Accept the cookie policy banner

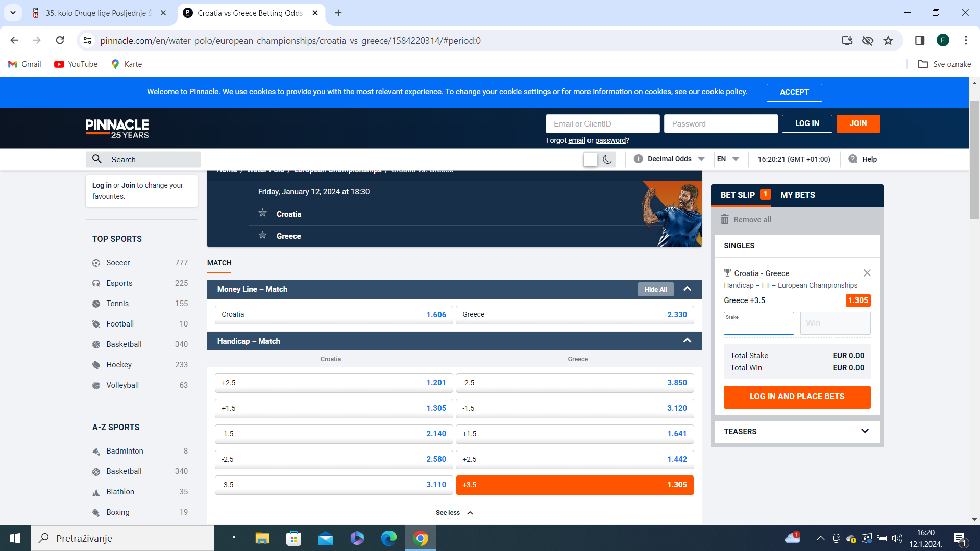tap(794, 92)
